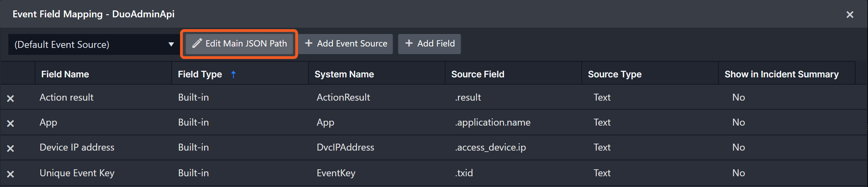Select the .application.name source field cell
This screenshot has height=187, width=868.
pos(493,122)
